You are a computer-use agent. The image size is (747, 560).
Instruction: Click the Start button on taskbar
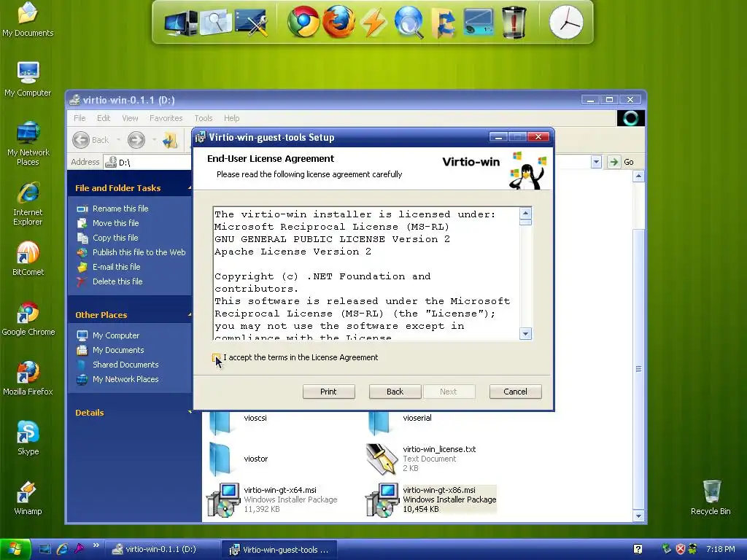point(15,549)
